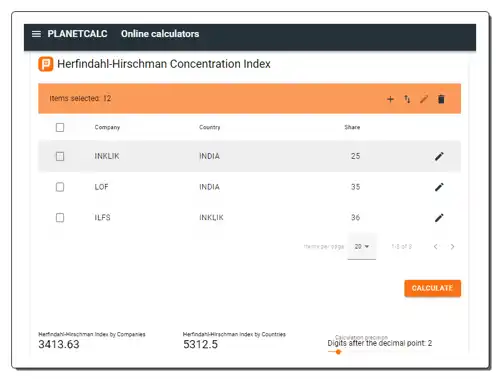500x379 pixels.
Task: Click the Items selected: 12 label
Action: [80, 99]
